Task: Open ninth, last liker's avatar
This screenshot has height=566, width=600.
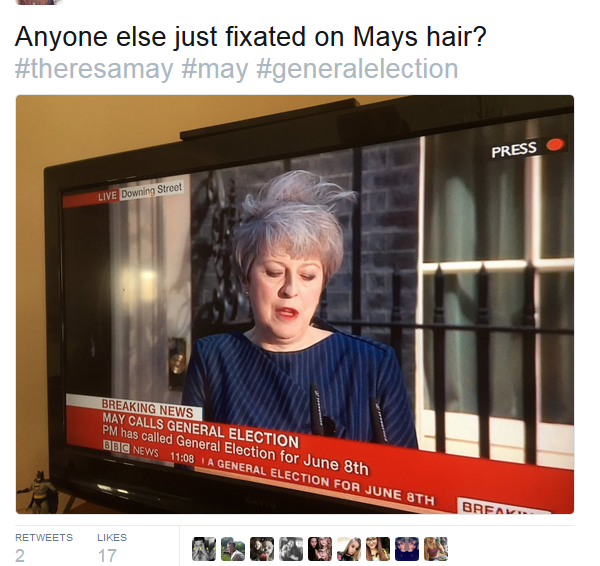Action: tap(436, 549)
